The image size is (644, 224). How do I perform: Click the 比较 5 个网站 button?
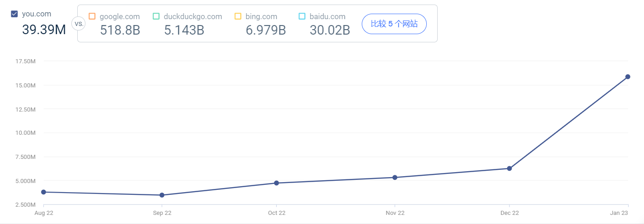(394, 24)
